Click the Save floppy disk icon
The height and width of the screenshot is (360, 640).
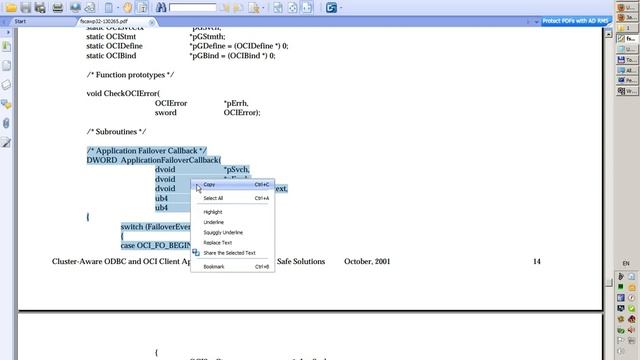26,7
